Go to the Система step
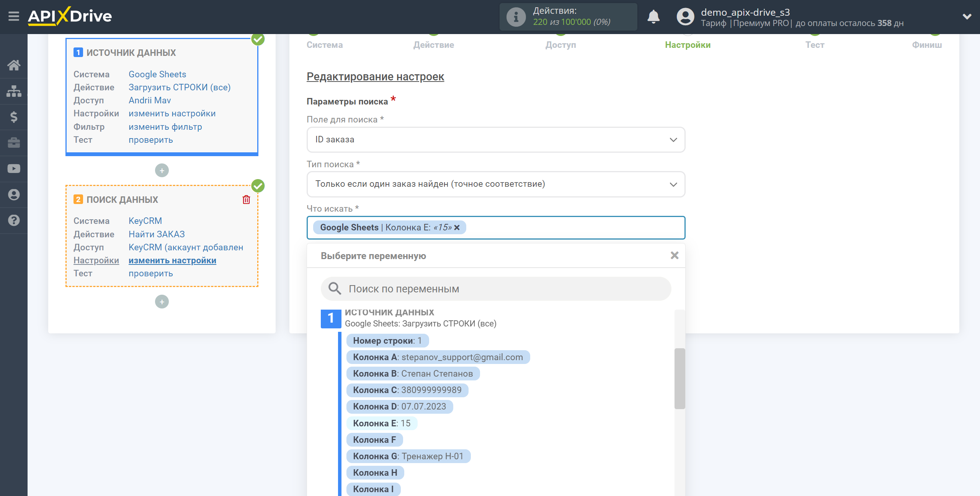Viewport: 980px width, 496px height. point(325,45)
